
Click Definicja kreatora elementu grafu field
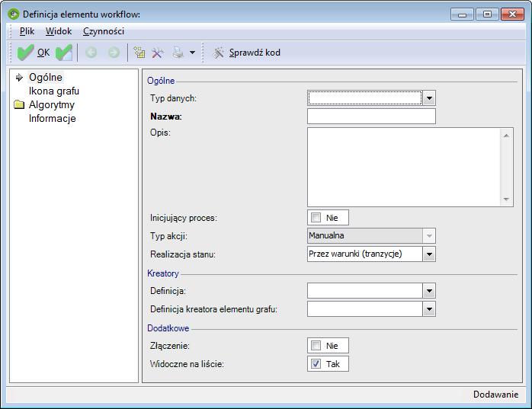pos(365,309)
